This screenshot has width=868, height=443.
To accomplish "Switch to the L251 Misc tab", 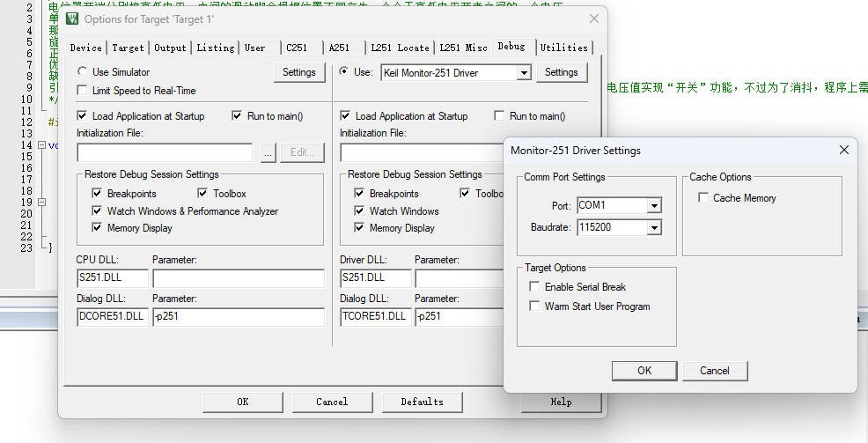I will 463,48.
